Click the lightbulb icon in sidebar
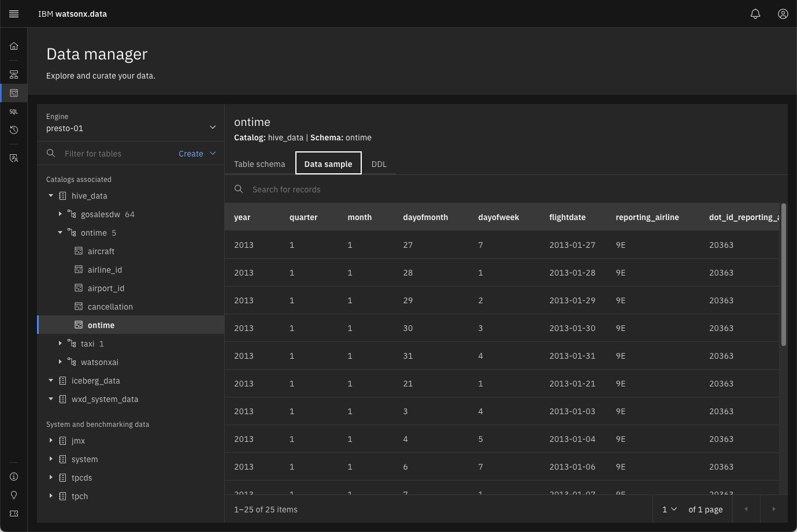 click(14, 495)
